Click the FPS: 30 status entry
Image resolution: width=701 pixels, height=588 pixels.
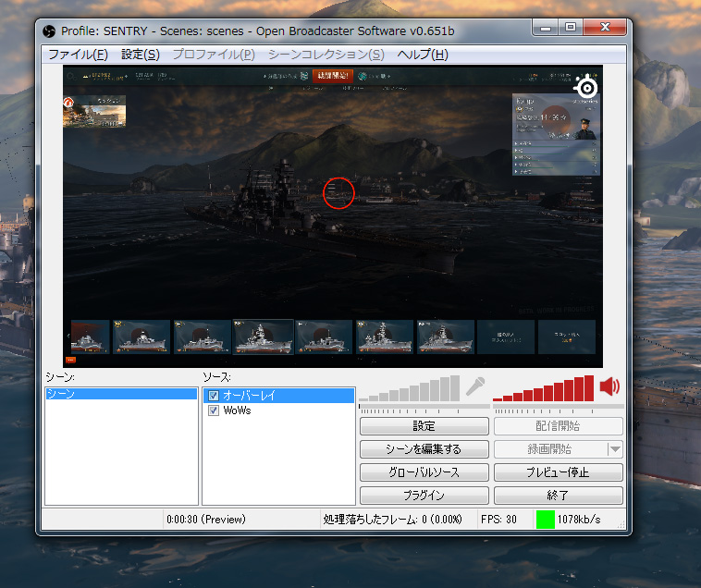(498, 520)
